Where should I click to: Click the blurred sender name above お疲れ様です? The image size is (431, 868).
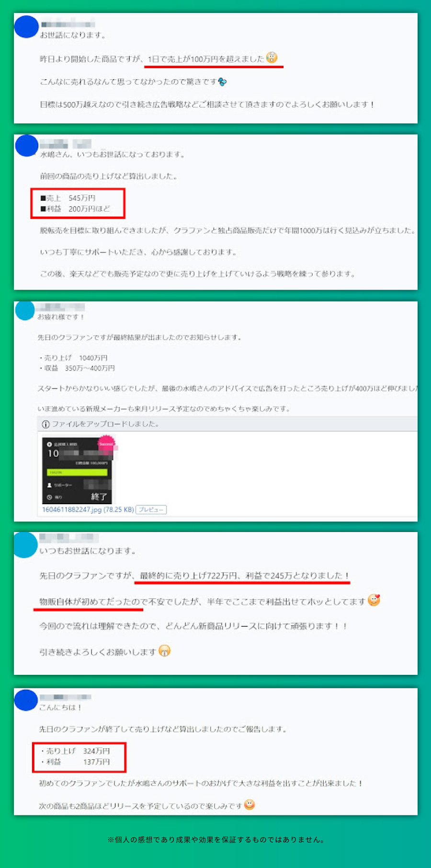pyautogui.click(x=61, y=307)
